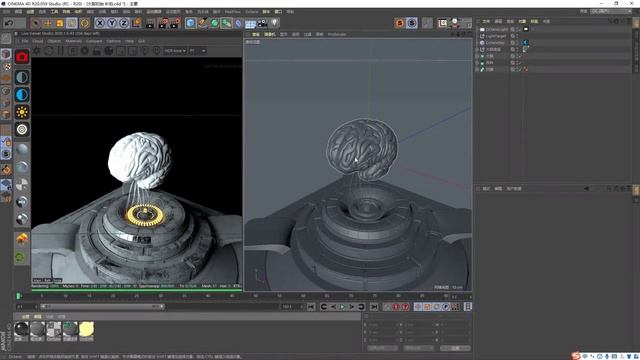Open the File menu in Live Viewer
This screenshot has width=640, height=360.
[x=25, y=41]
